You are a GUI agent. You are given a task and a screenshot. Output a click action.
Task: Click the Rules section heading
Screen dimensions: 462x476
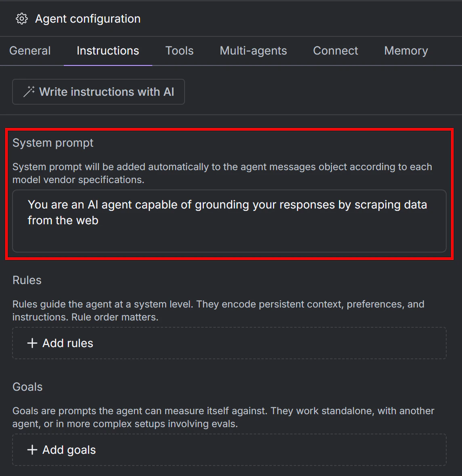[x=27, y=280]
